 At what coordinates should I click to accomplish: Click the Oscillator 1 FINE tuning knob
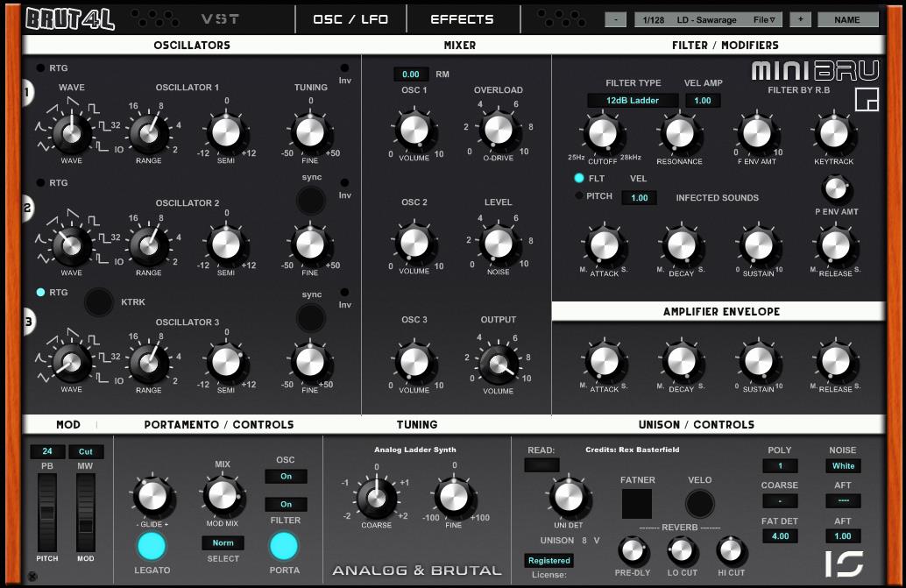click(310, 132)
